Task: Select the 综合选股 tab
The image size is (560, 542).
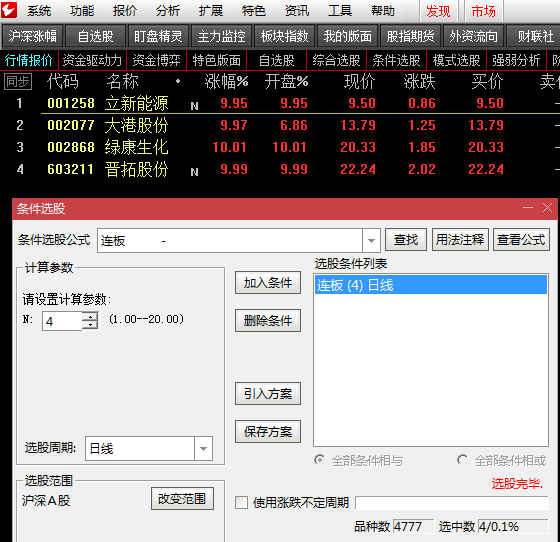Action: [x=336, y=60]
